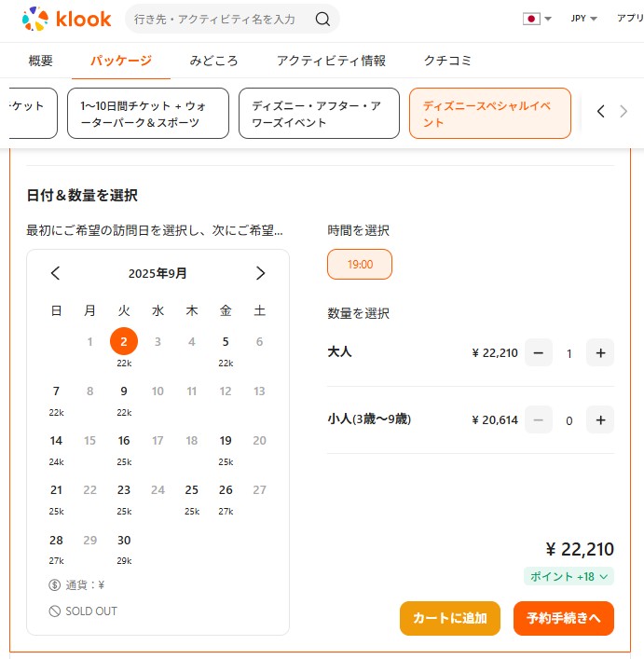Decrease the 大人 ticket quantity
Screen dimensions: 644x659
pyautogui.click(x=539, y=352)
